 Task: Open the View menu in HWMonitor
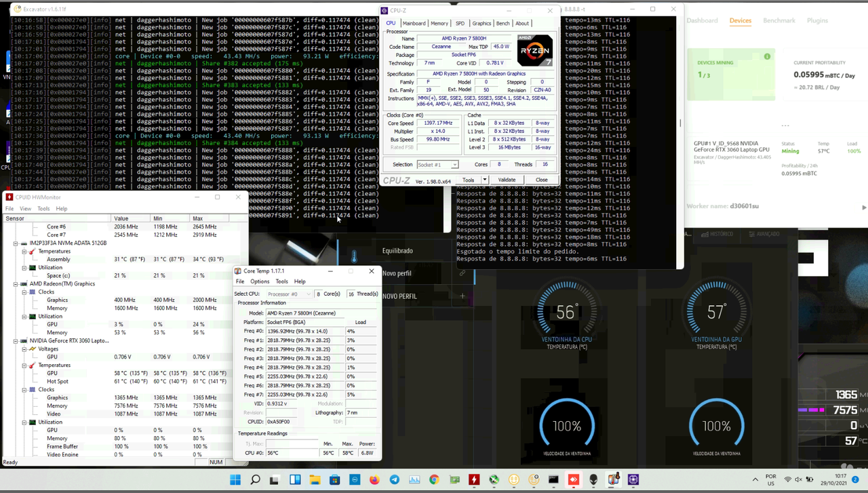coord(25,209)
